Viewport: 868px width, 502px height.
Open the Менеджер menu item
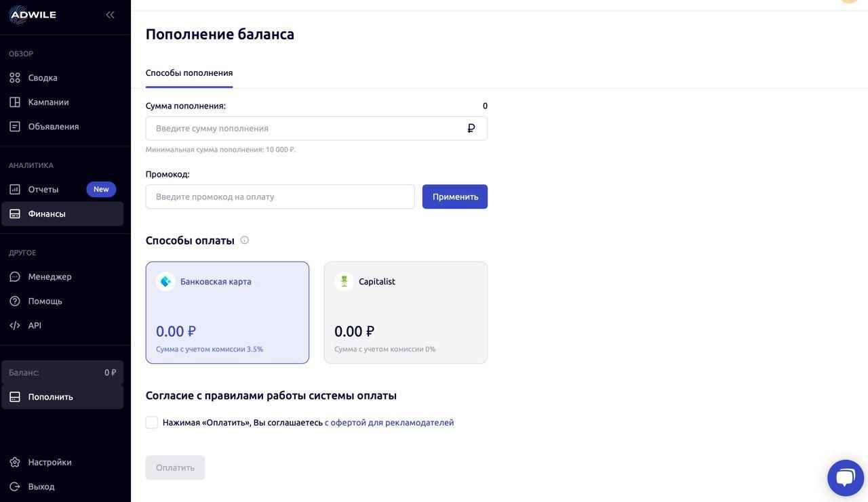click(62, 277)
